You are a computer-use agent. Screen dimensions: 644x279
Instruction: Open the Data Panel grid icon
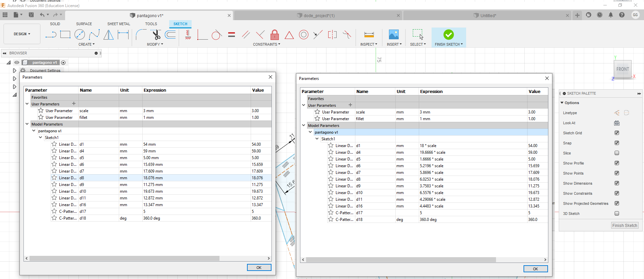coord(5,15)
